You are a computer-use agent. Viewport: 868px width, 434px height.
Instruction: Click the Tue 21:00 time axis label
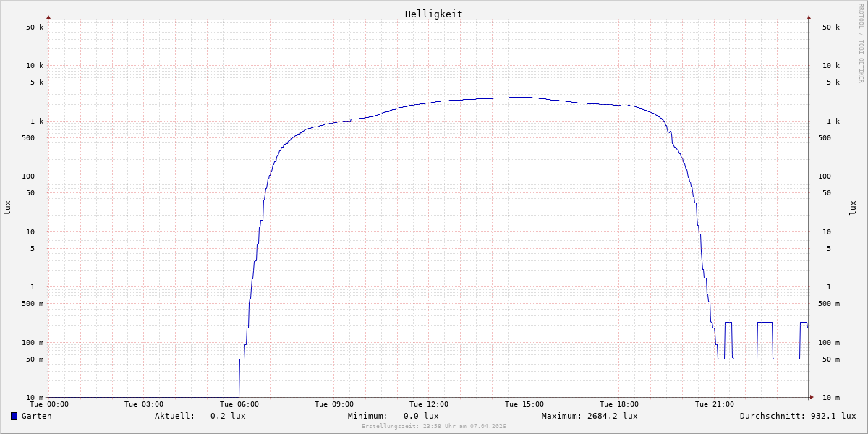coord(714,404)
